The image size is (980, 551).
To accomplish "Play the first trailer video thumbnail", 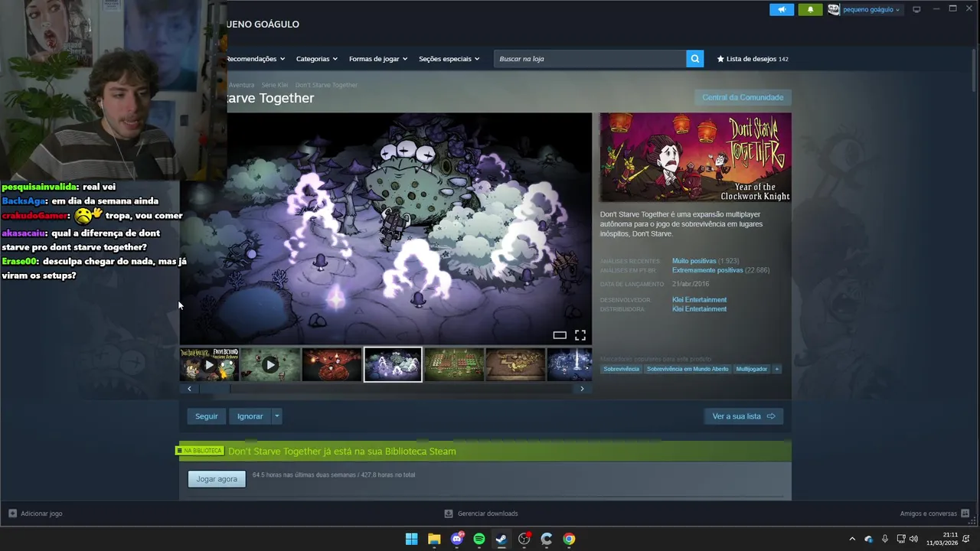I will 209,365.
